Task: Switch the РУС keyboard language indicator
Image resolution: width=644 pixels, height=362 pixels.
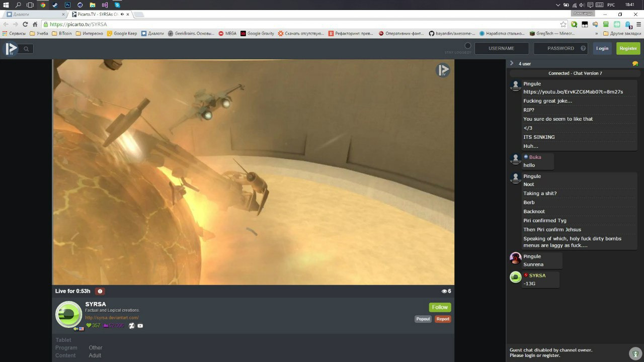Action: (x=611, y=5)
